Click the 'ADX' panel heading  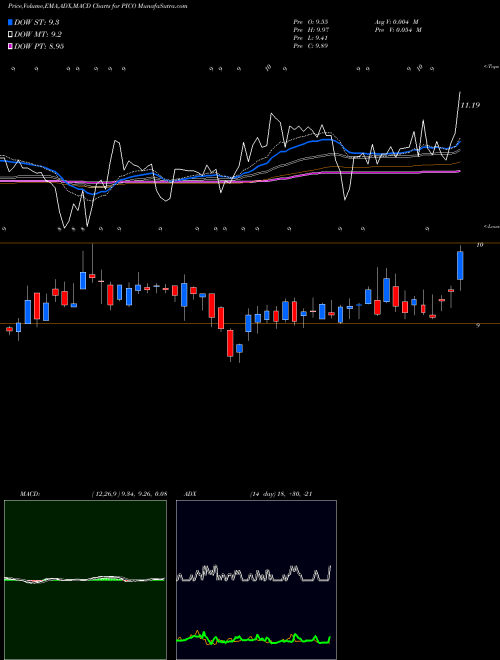(x=190, y=494)
